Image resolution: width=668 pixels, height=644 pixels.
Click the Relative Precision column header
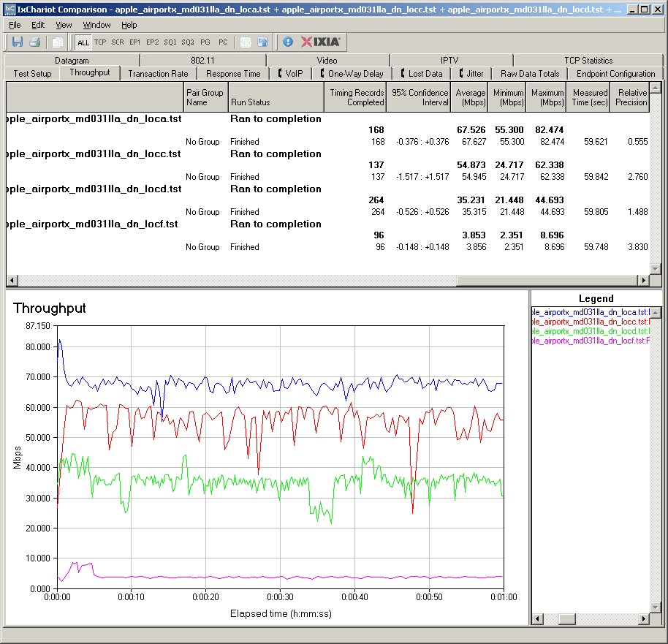(x=630, y=97)
